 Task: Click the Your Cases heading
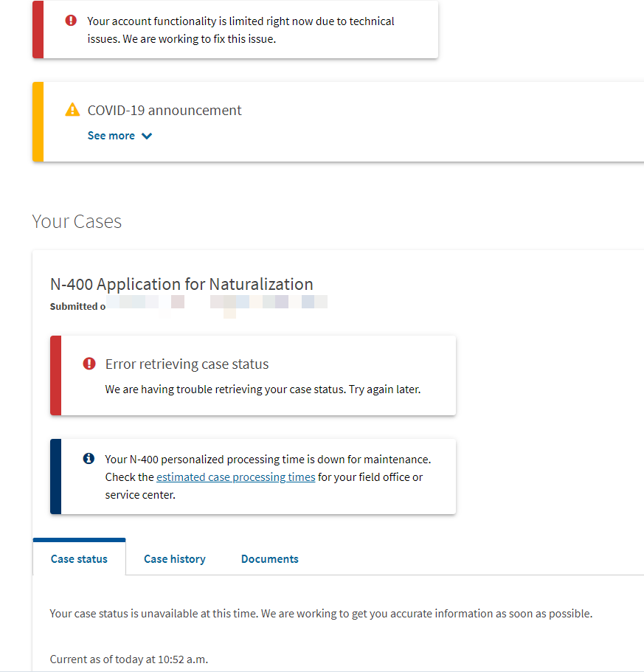77,221
